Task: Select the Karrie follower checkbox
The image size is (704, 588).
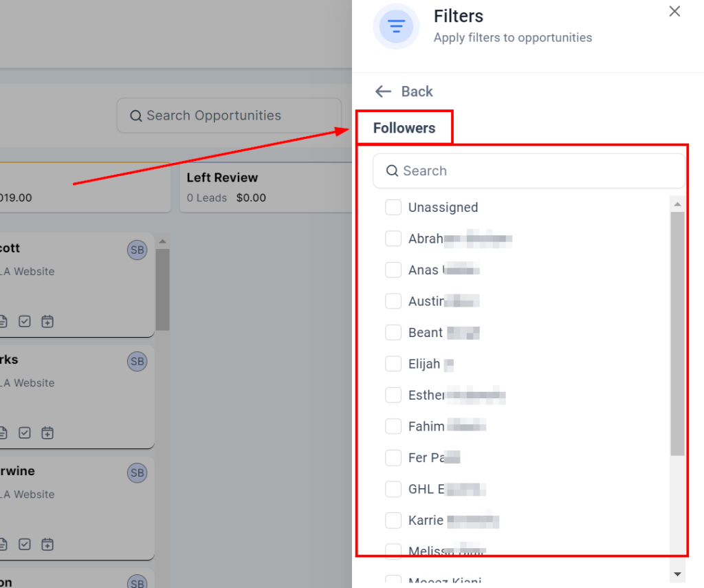Action: [393, 521]
